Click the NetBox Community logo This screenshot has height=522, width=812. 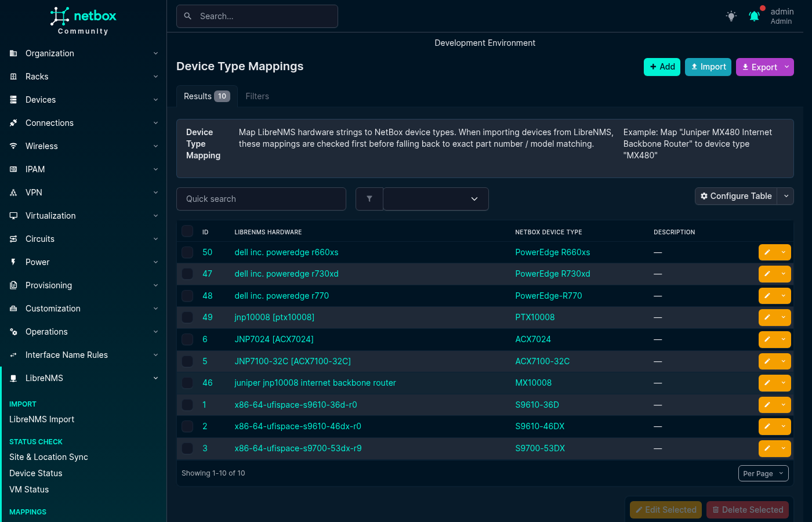coord(83,21)
